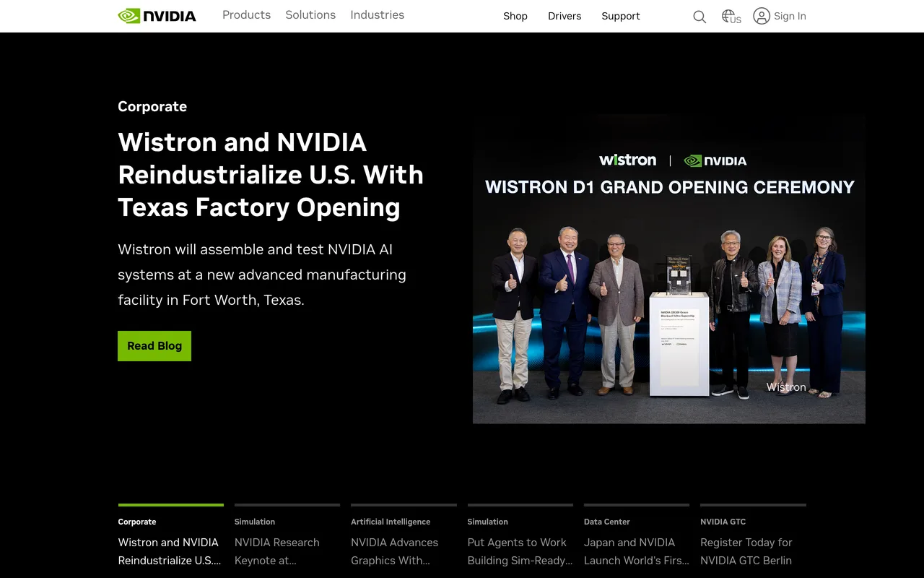Screen dimensions: 924x578
Task: Open the US region globe selector
Action: point(731,17)
